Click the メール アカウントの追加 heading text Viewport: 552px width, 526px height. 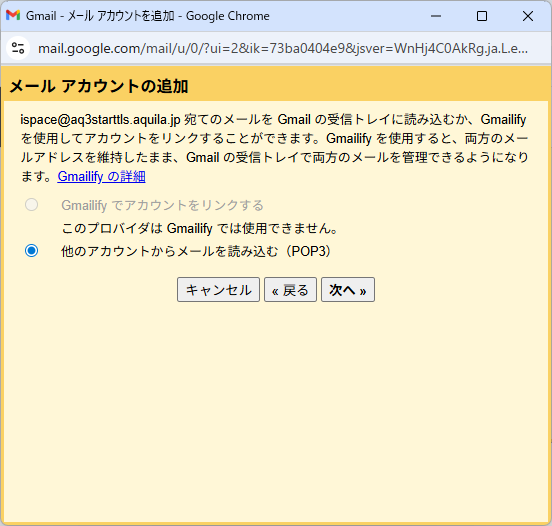[x=99, y=86]
